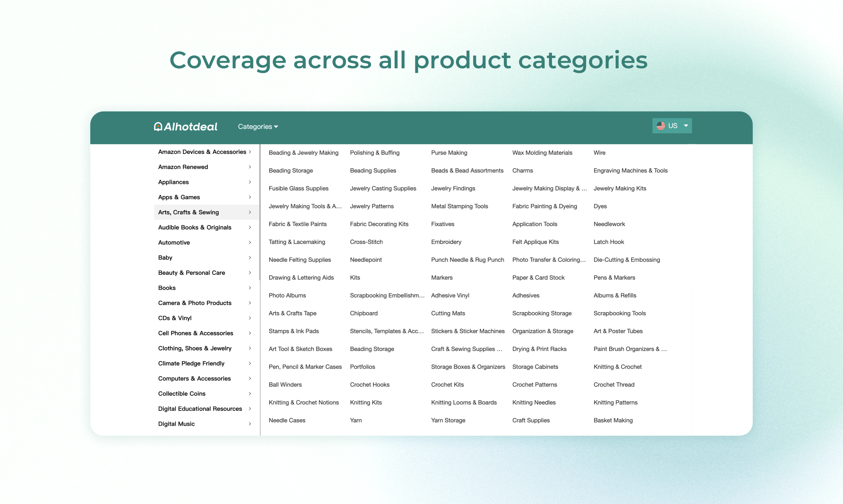Open Cross-Stitch subcategory link

(366, 242)
